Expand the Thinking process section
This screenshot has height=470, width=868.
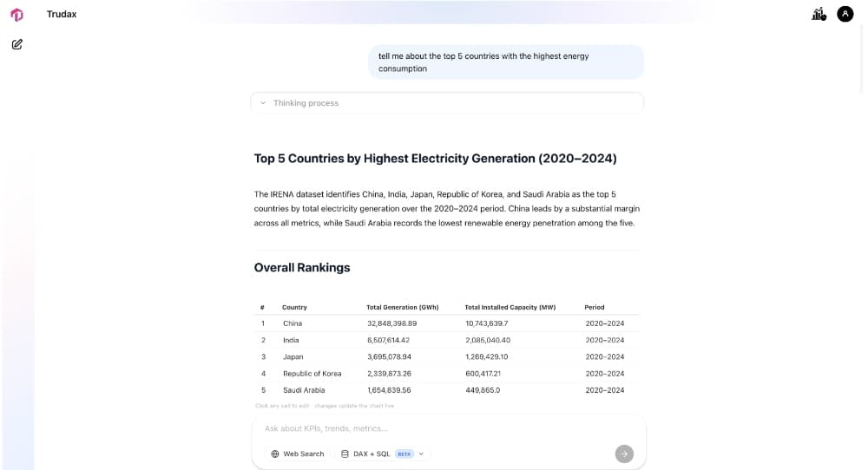(447, 103)
